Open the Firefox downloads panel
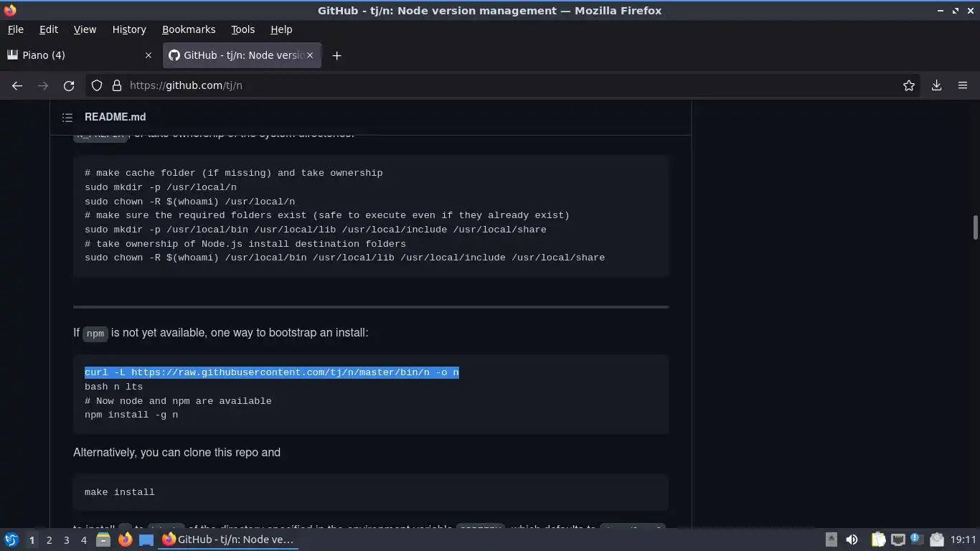Screen dimensions: 980x551 [x=936, y=85]
